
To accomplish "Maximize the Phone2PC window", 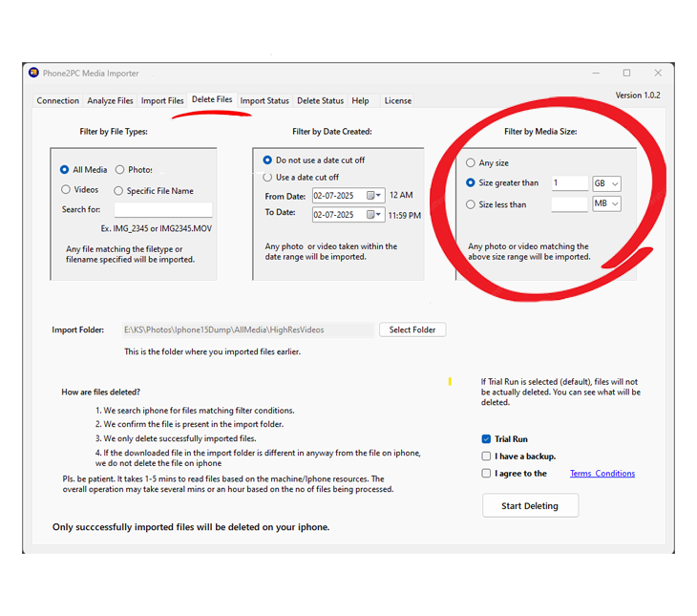I will [x=626, y=73].
